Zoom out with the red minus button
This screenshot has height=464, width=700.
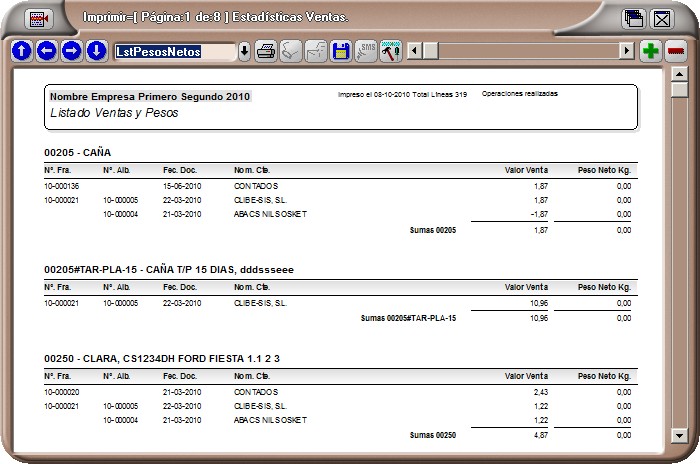(677, 51)
